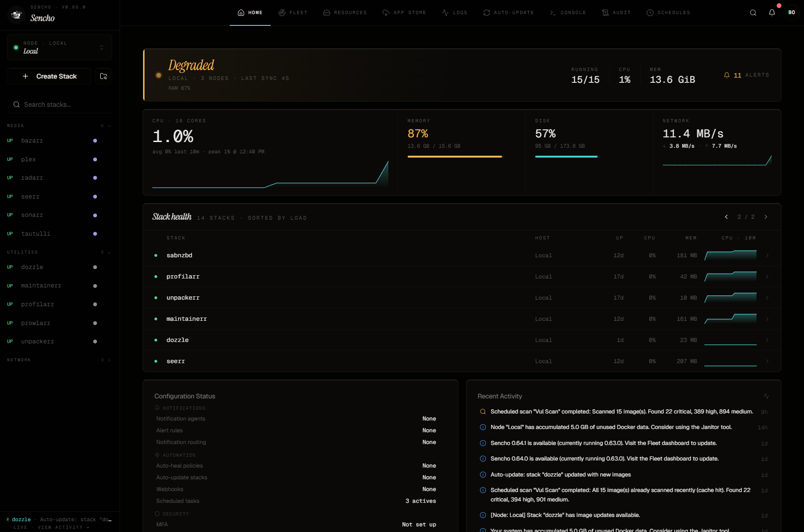Click View Activity link at bottom left
This screenshot has height=532, width=804.
tap(64, 527)
